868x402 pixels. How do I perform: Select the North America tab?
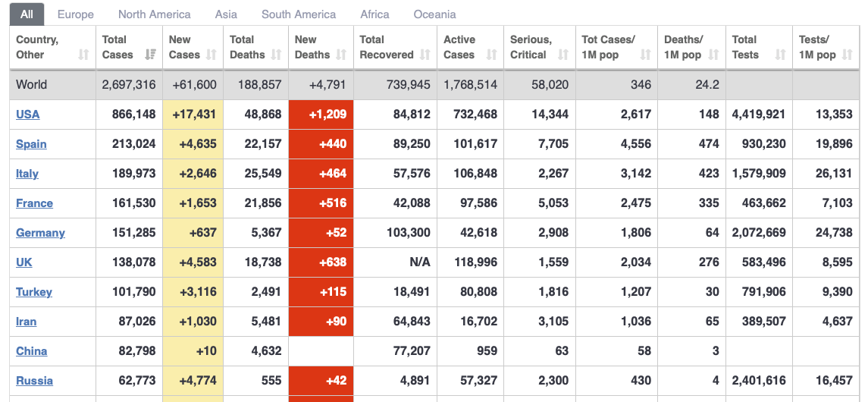pyautogui.click(x=155, y=14)
